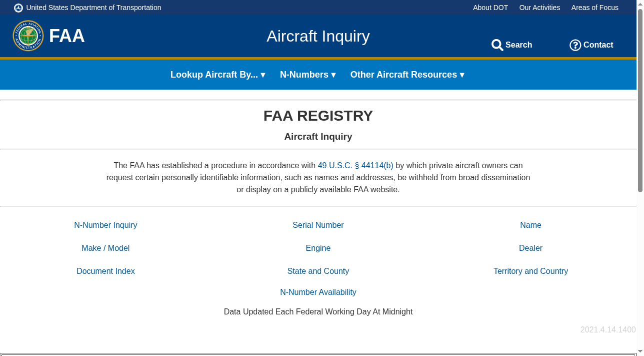Expand the Lookup Aircraft By menu
Image resolution: width=644 pixels, height=356 pixels.
click(217, 75)
